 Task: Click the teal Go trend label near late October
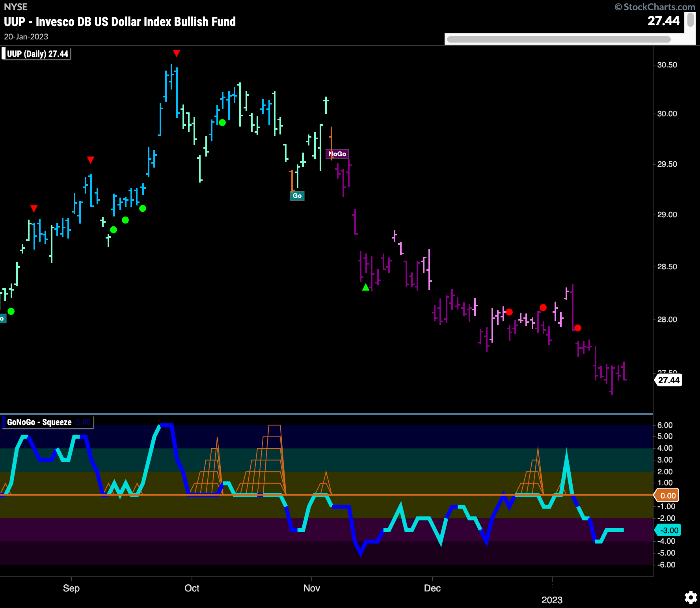[x=297, y=196]
